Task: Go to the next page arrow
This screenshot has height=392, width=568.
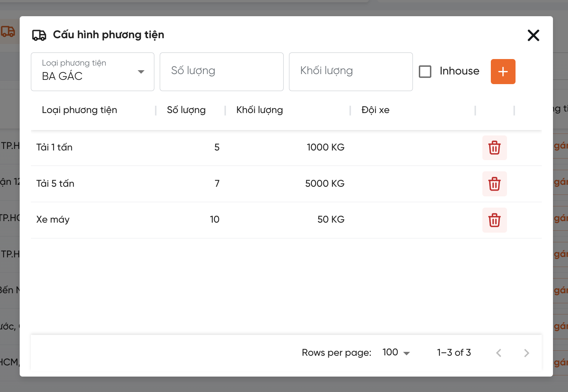Action: point(526,353)
